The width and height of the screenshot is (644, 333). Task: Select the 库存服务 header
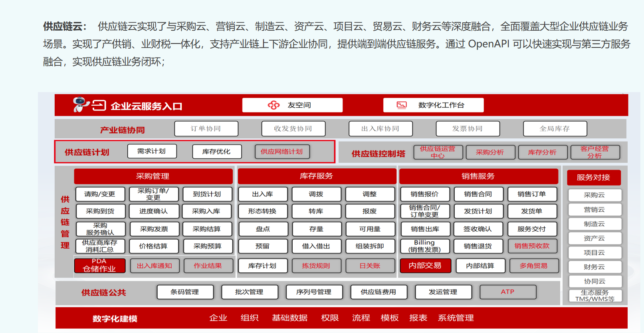[317, 176]
